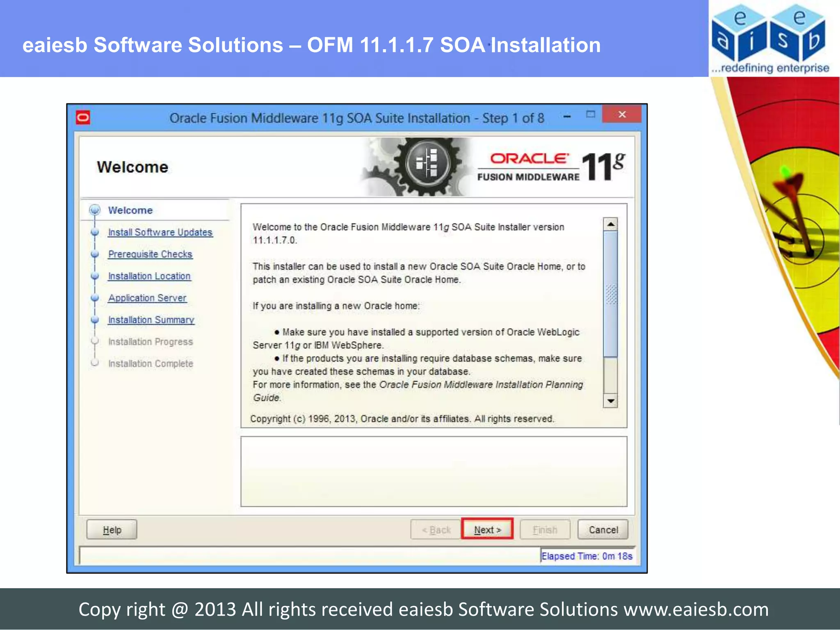The width and height of the screenshot is (840, 630).
Task: Click the scroll-up arrow of the welcome text
Action: tap(611, 224)
